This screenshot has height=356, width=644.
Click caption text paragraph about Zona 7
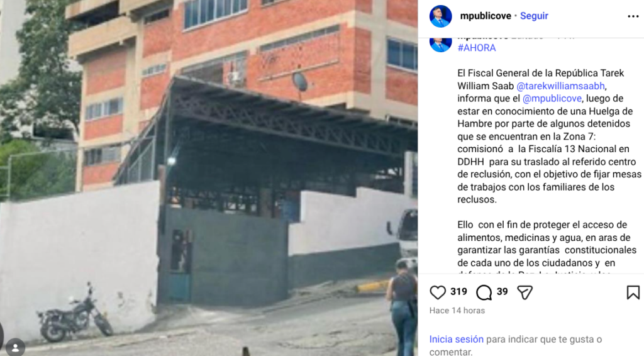(x=549, y=136)
